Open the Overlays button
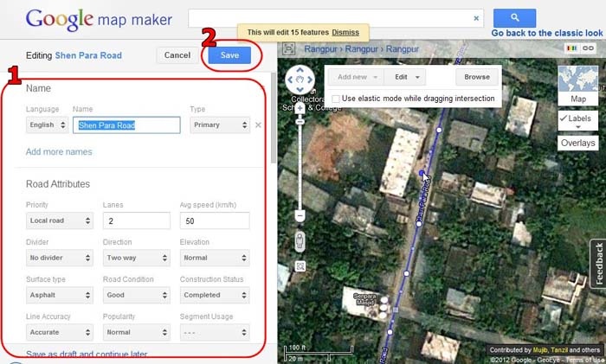606x364 pixels. coord(578,144)
